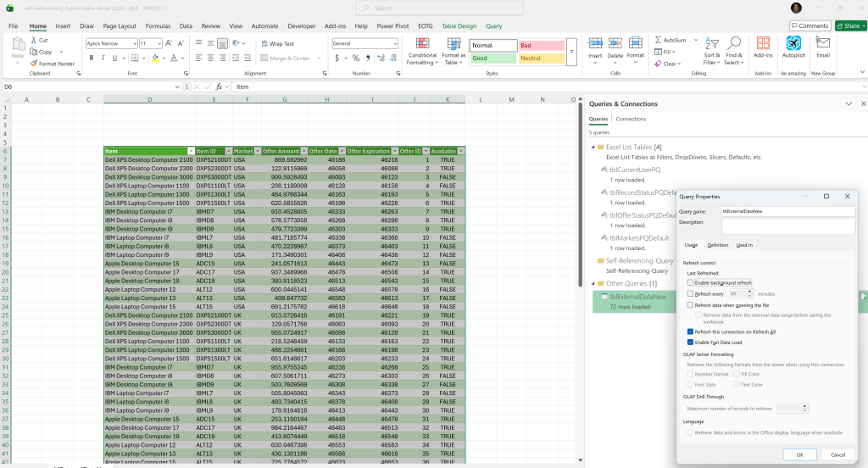
Task: Click the Delete cells icon
Action: [615, 43]
